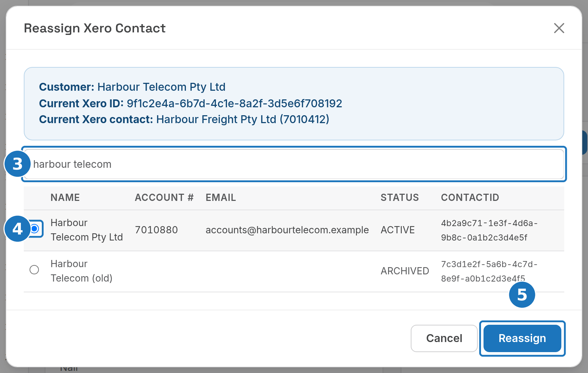This screenshot has height=373, width=588.
Task: Click contact ID starting with 7c3d1e2f
Action: (x=489, y=271)
